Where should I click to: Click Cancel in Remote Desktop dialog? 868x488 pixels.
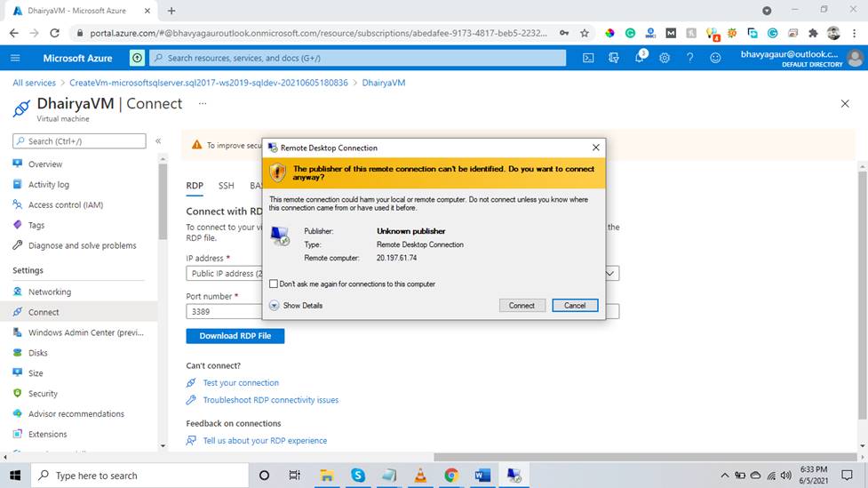[x=575, y=305]
